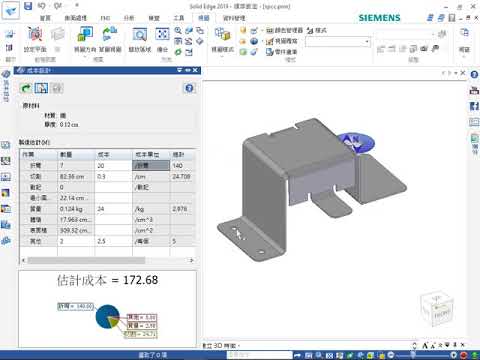This screenshot has height=360, width=480.
Task: Switch to the PMI ribbon tab
Action: (105, 18)
